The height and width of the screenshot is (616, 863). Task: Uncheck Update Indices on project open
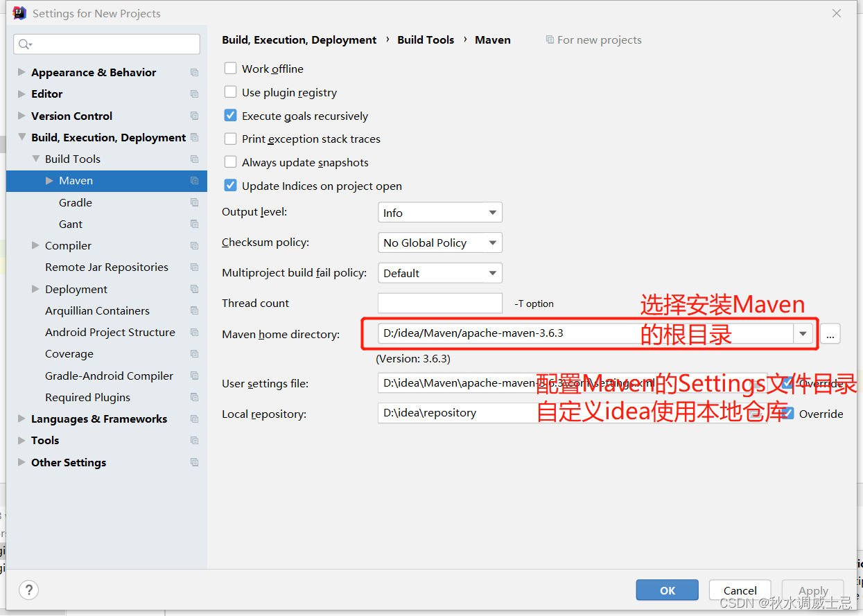point(231,186)
